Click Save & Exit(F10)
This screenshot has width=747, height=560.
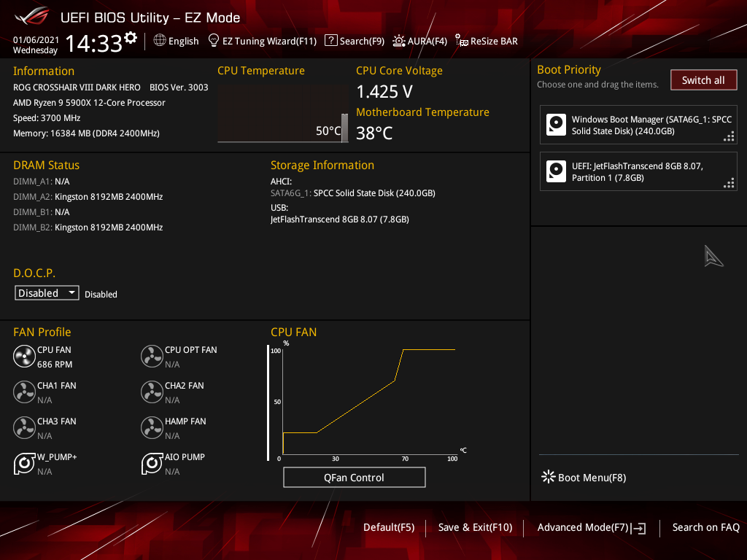coord(475,528)
